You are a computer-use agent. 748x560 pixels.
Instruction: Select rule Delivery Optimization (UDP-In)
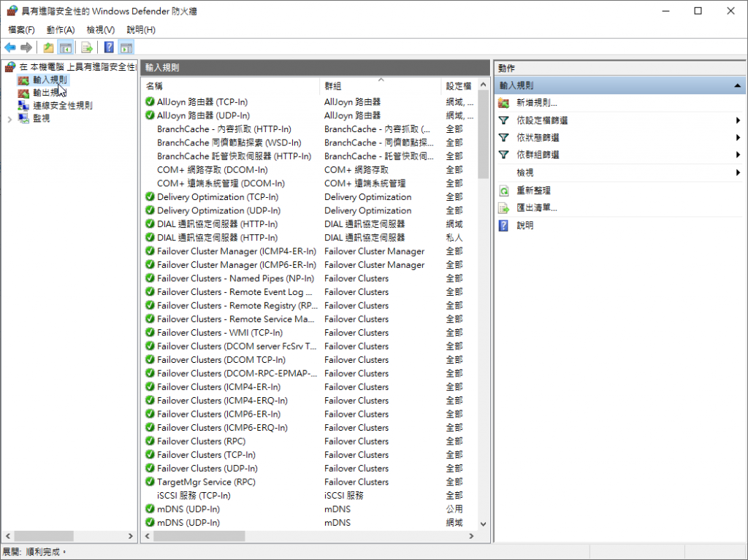click(218, 210)
